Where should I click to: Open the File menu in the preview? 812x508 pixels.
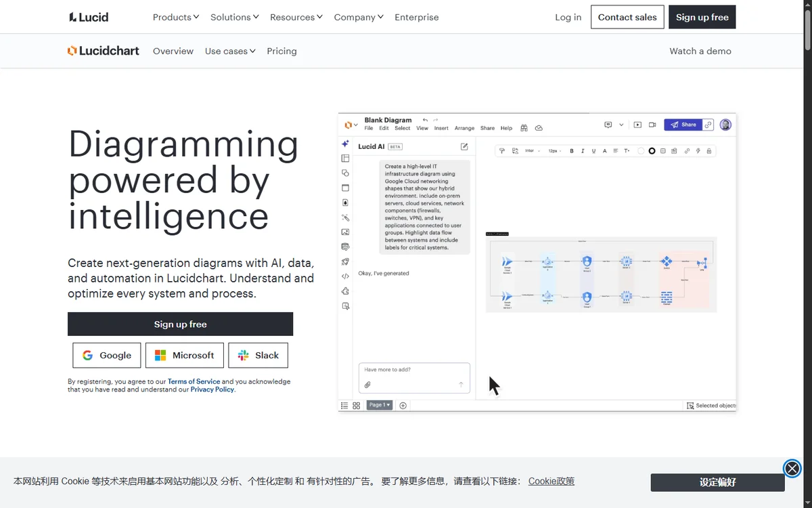[x=369, y=128]
